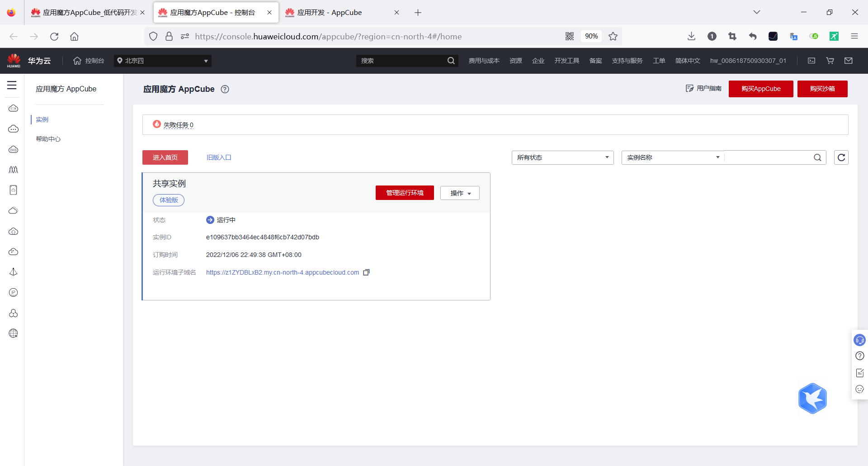Image resolution: width=868 pixels, height=466 pixels.
Task: Open the Firefox downloads panel
Action: coord(691,36)
